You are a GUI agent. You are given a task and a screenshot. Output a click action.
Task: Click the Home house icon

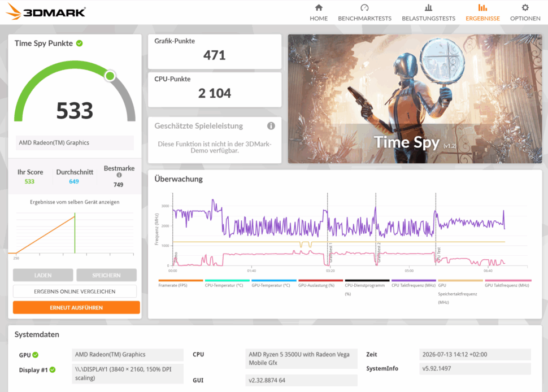tap(319, 8)
